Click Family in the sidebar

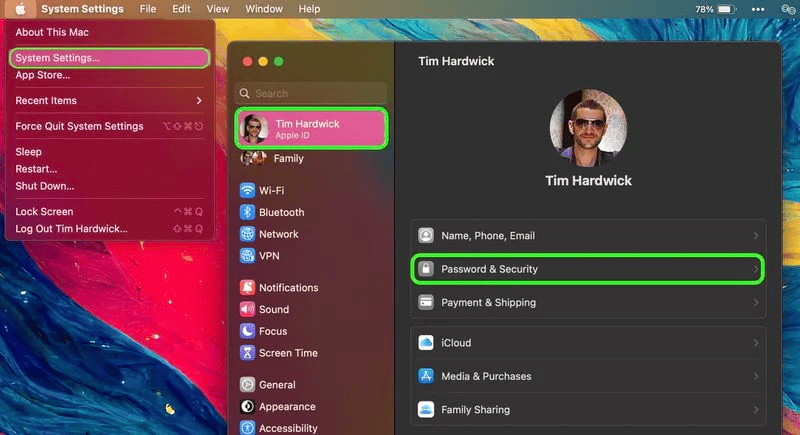[288, 159]
